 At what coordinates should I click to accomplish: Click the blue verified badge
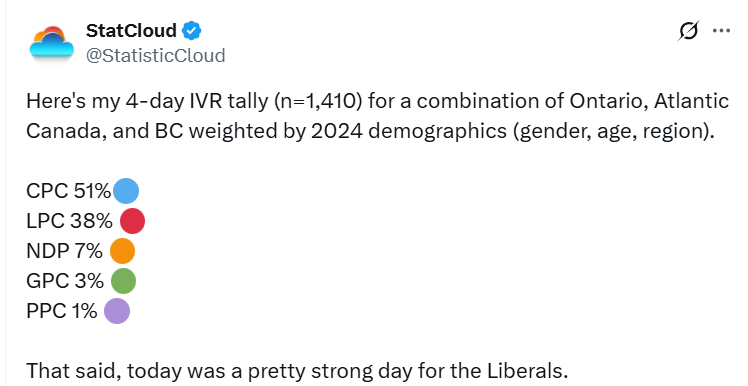click(191, 31)
